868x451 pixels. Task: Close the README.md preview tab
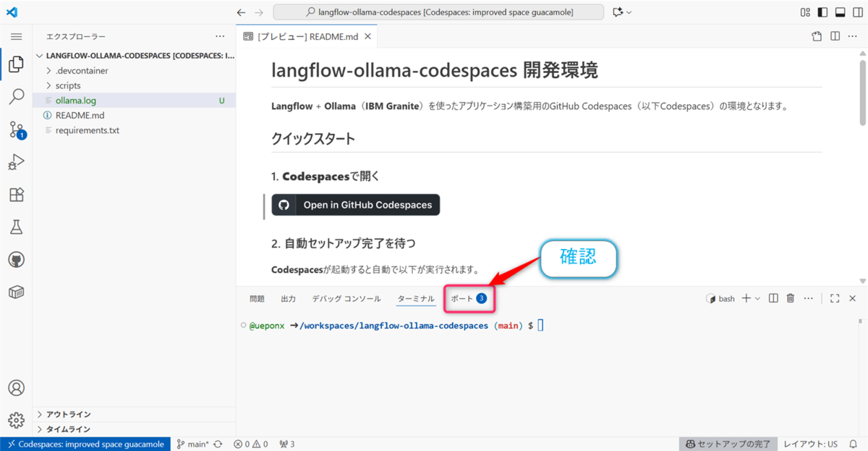point(367,36)
